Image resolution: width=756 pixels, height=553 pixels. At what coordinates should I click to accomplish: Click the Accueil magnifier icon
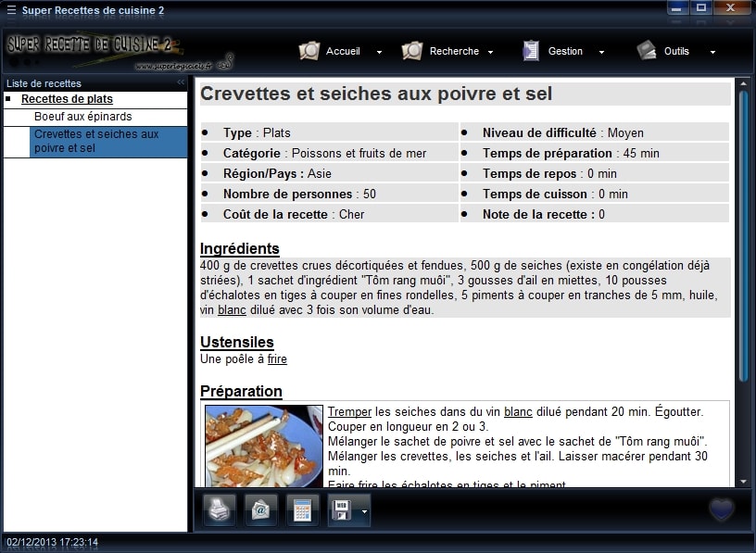coord(309,51)
